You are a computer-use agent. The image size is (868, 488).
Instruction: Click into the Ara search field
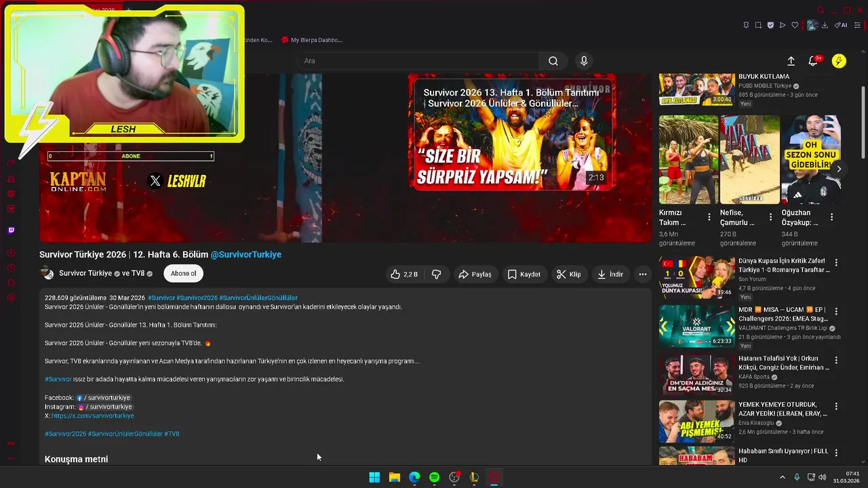point(418,61)
